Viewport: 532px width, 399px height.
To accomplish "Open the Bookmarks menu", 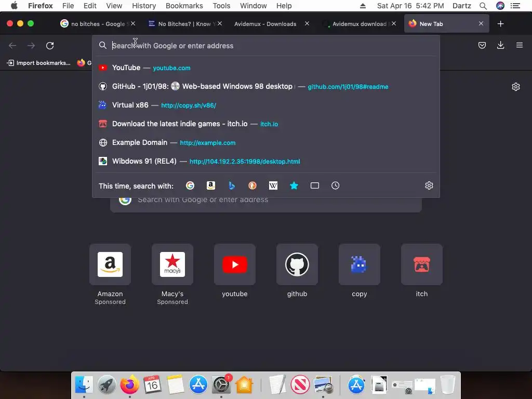I will [184, 6].
